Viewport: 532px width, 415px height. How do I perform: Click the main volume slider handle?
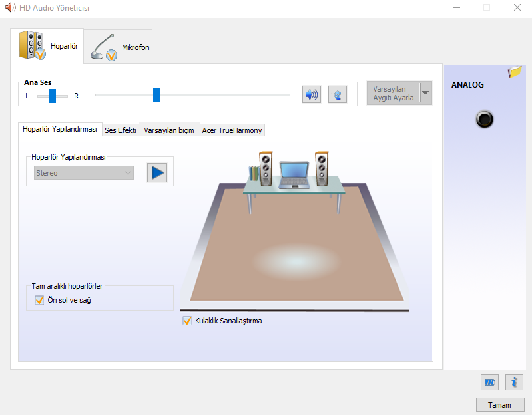[x=156, y=94]
